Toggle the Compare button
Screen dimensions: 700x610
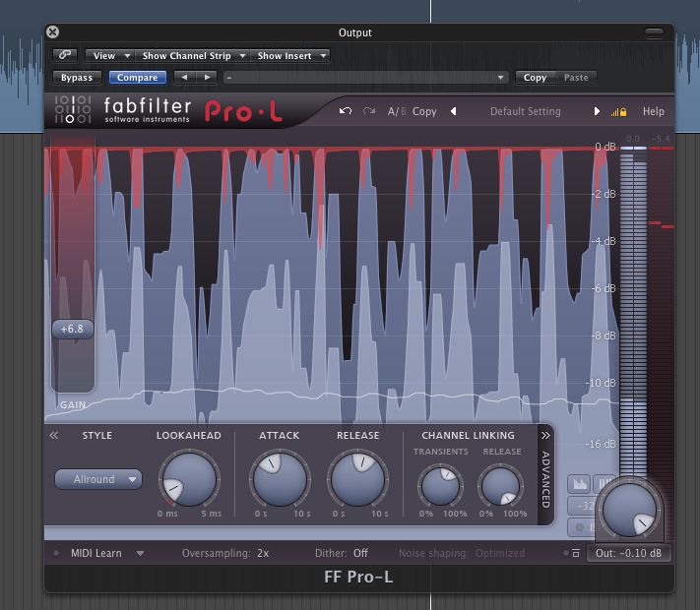click(138, 78)
